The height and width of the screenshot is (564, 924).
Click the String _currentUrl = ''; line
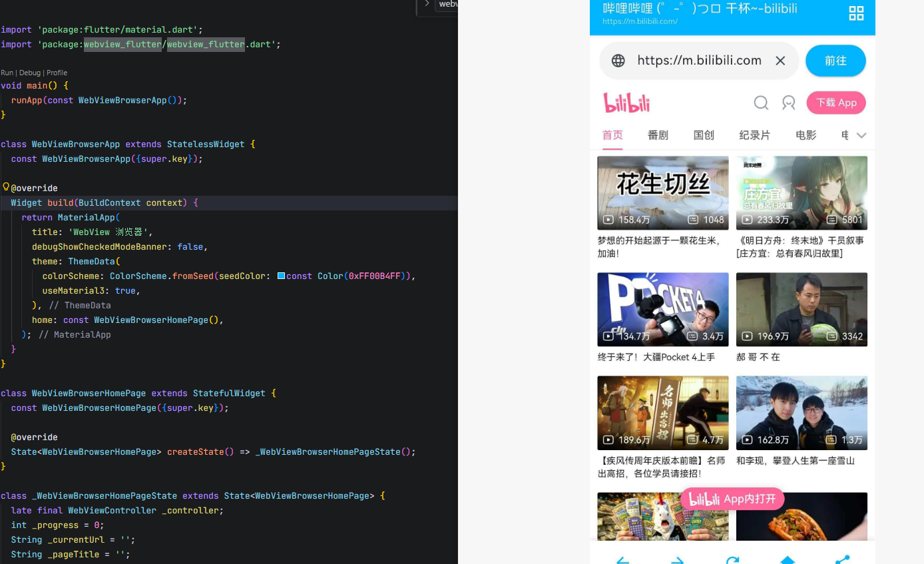[73, 539]
